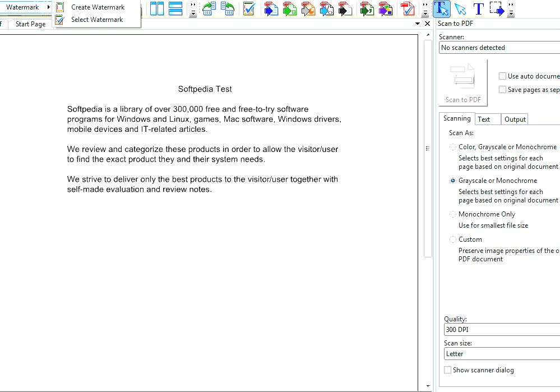Open the Quality 300 DPI dropdown
The height and width of the screenshot is (392, 560).
click(502, 329)
